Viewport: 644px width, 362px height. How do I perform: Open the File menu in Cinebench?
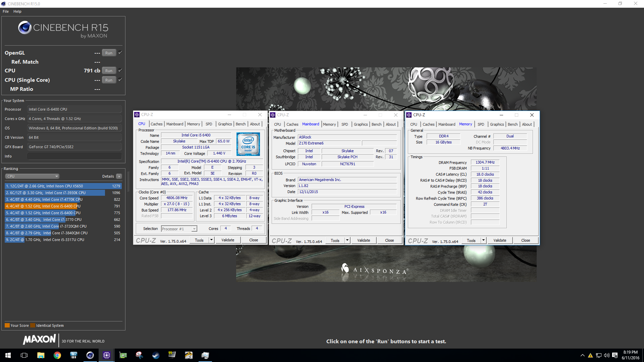6,11
